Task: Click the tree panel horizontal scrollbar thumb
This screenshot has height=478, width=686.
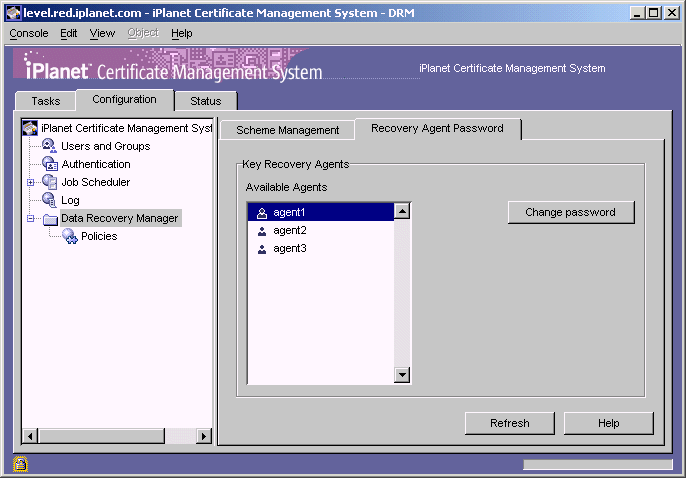Action: point(102,436)
